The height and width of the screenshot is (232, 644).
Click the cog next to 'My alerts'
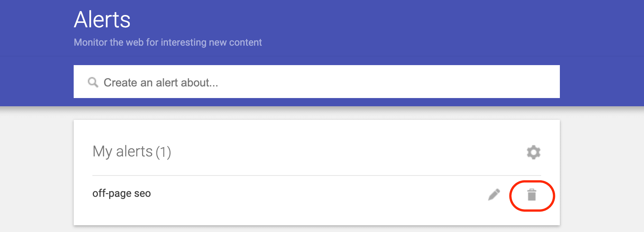coord(534,152)
